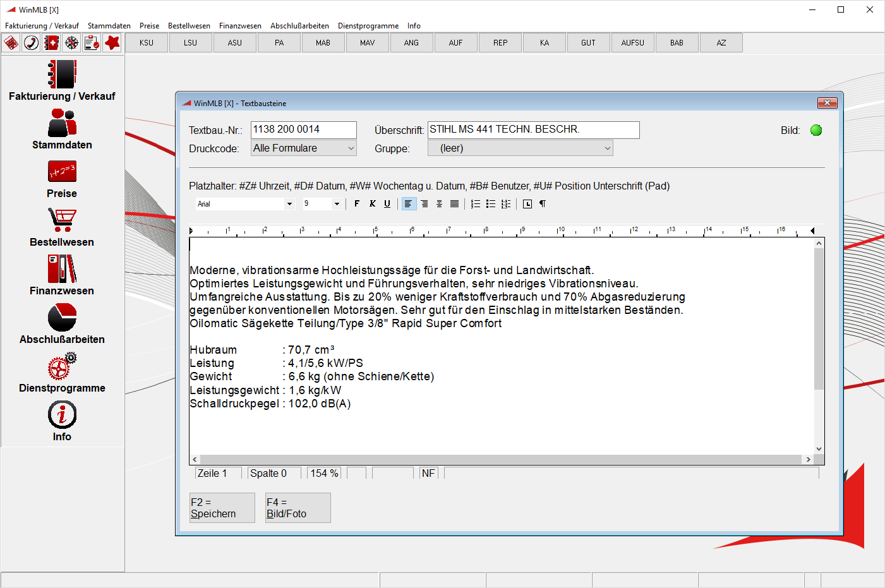
Task: Click the MAB quick button
Action: tap(323, 43)
